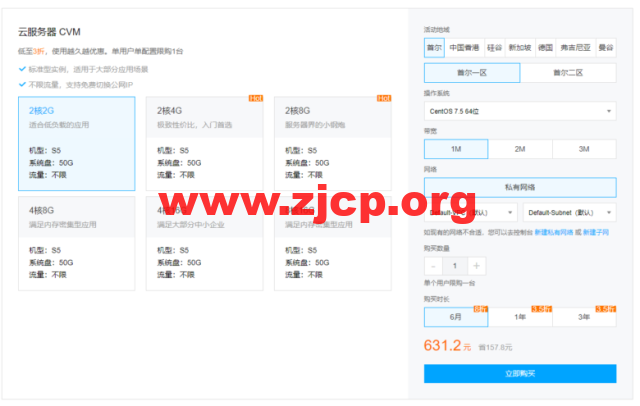
Task: Select the 私有网络 network option
Action: (520, 187)
